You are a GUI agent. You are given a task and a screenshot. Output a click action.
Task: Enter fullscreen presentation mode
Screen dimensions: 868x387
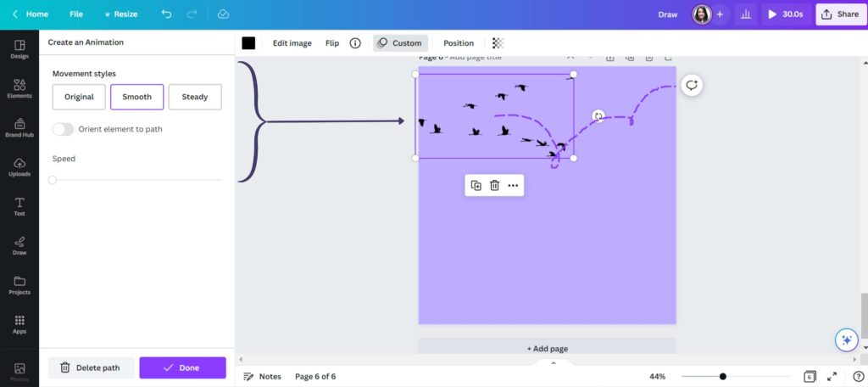click(832, 377)
